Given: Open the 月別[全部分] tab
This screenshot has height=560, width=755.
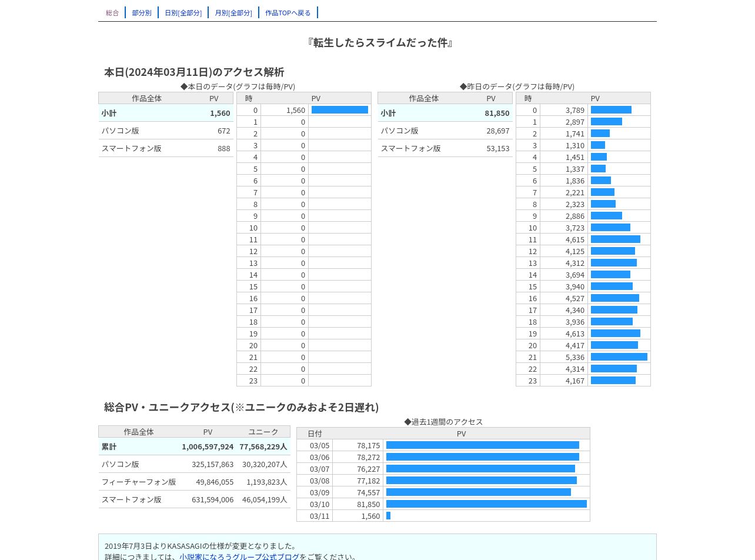Looking at the screenshot, I should (x=233, y=12).
